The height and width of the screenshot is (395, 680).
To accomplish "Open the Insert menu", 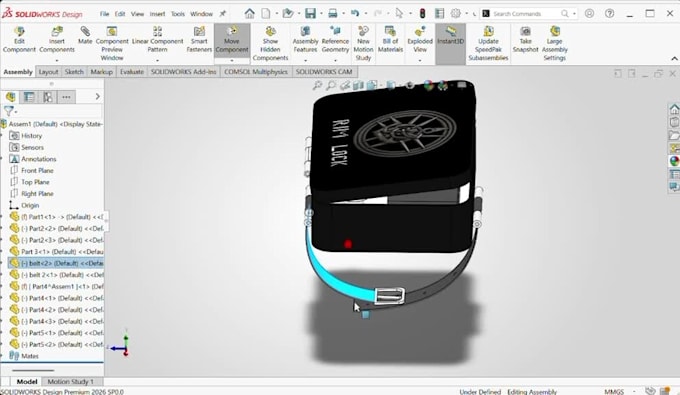I will click(x=157, y=14).
